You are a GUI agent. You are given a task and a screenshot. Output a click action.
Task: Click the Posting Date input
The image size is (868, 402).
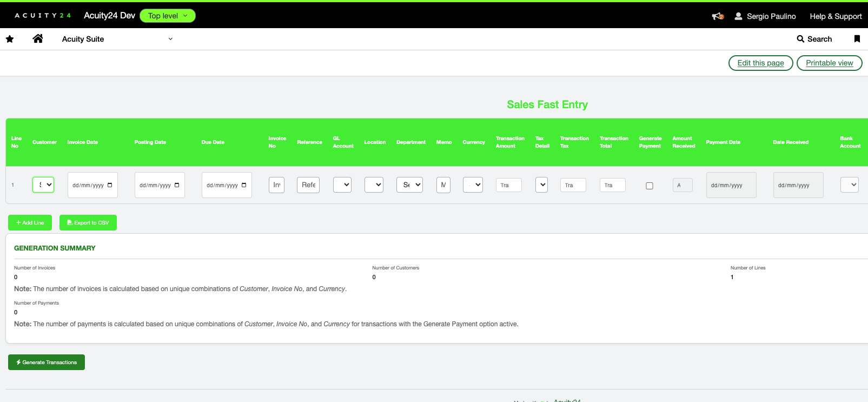(x=160, y=185)
